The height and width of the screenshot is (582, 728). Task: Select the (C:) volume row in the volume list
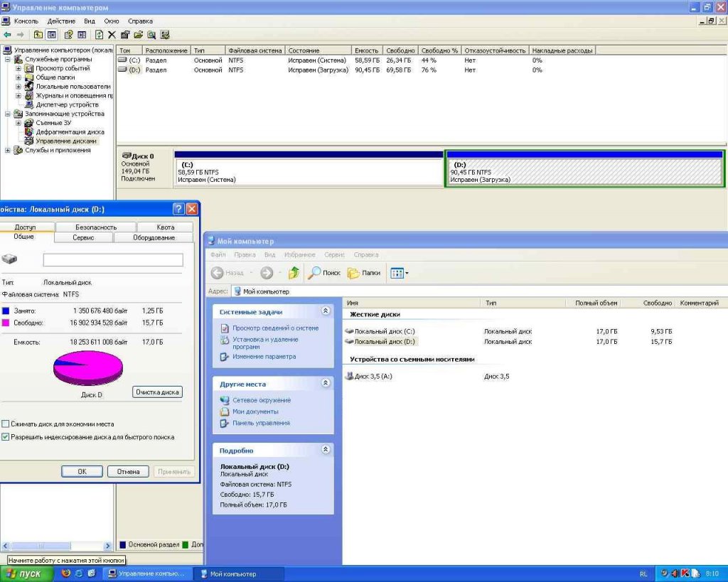click(x=331, y=60)
